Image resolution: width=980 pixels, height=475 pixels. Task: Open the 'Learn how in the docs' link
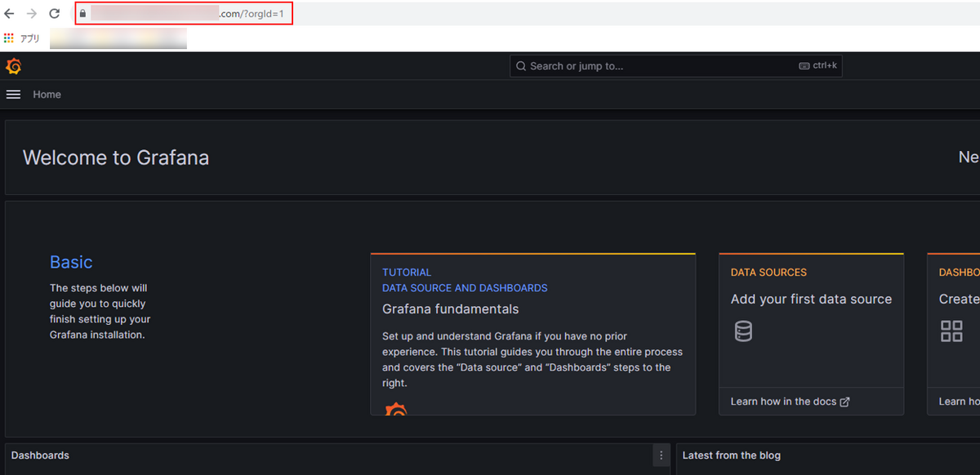point(782,401)
